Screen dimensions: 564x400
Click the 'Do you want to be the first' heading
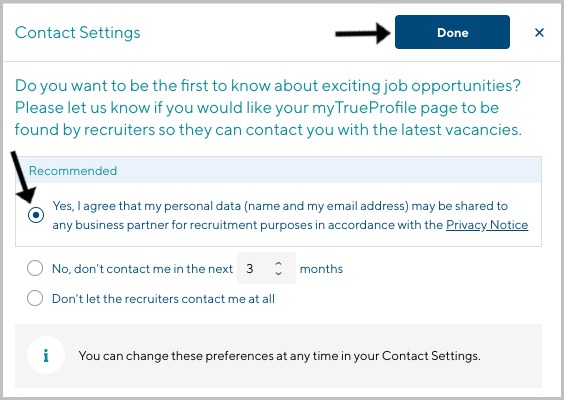click(268, 108)
